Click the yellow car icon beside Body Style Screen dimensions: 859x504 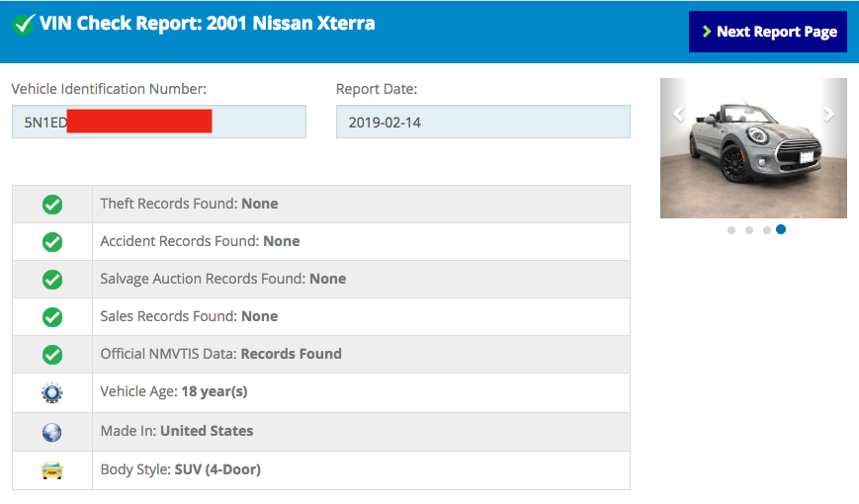(52, 470)
